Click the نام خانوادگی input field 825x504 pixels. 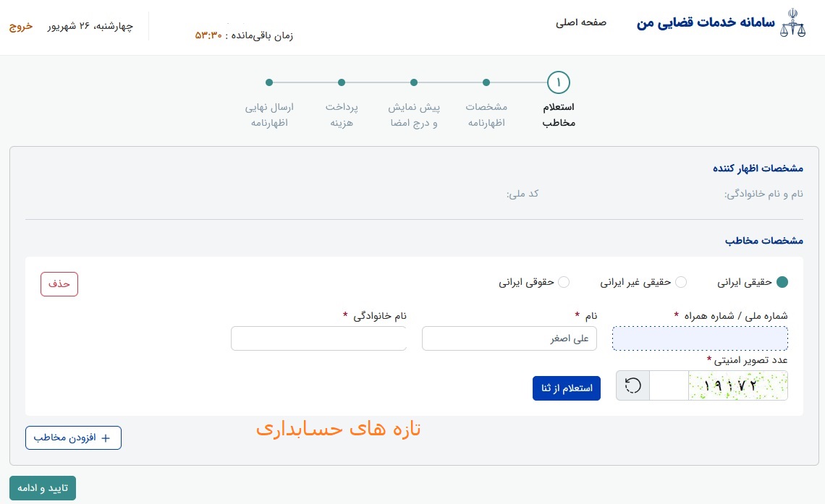[x=318, y=338]
